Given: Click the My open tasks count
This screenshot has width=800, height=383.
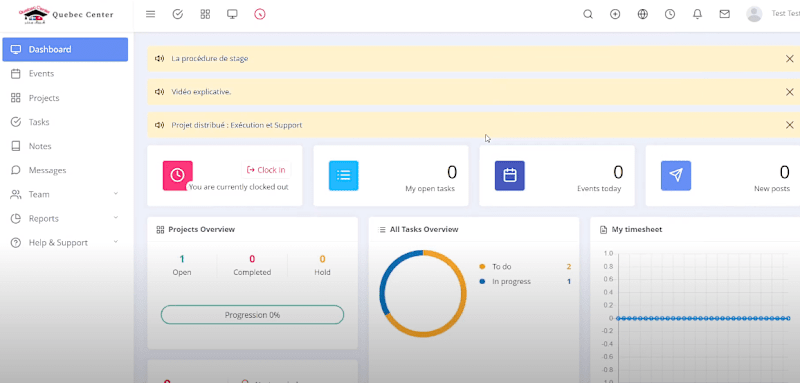Looking at the screenshot, I should [452, 173].
